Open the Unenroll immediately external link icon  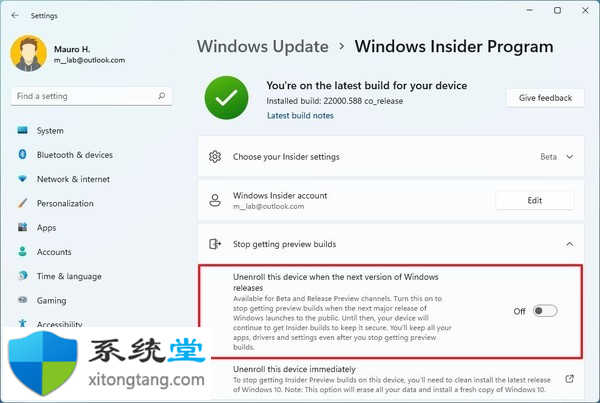click(x=569, y=379)
